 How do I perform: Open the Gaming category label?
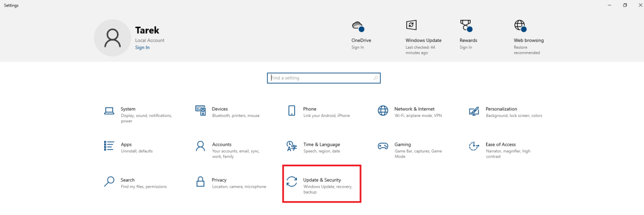point(402,144)
